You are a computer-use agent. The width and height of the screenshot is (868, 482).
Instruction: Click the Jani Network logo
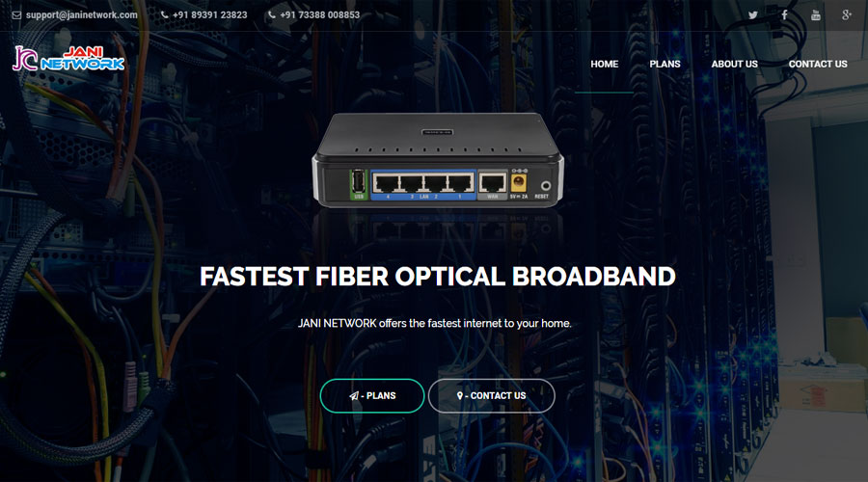[68, 59]
